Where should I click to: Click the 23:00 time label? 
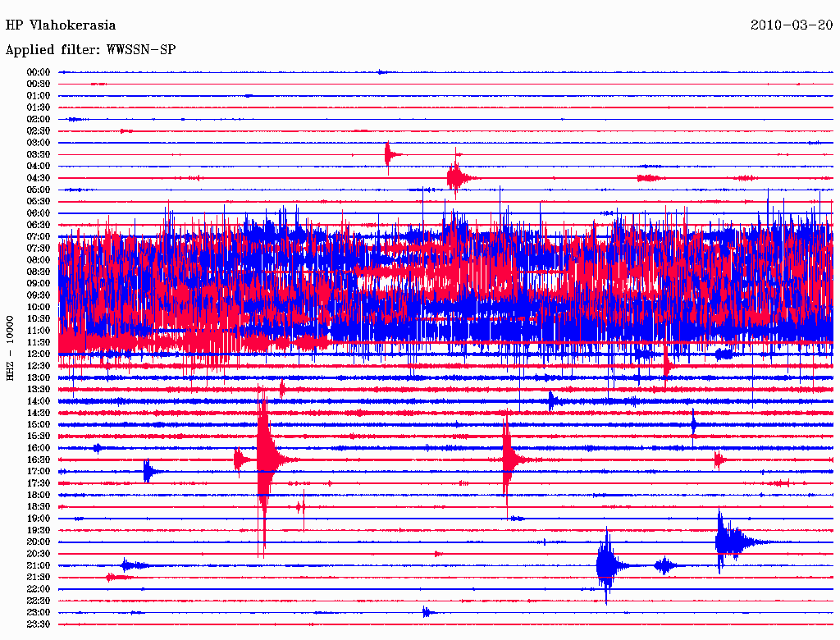[39, 613]
